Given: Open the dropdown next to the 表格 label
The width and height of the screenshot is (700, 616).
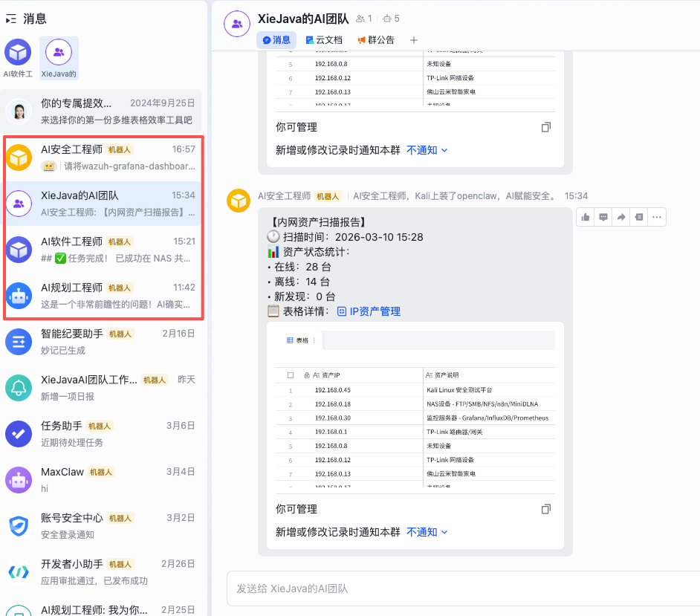Looking at the screenshot, I should [314, 340].
